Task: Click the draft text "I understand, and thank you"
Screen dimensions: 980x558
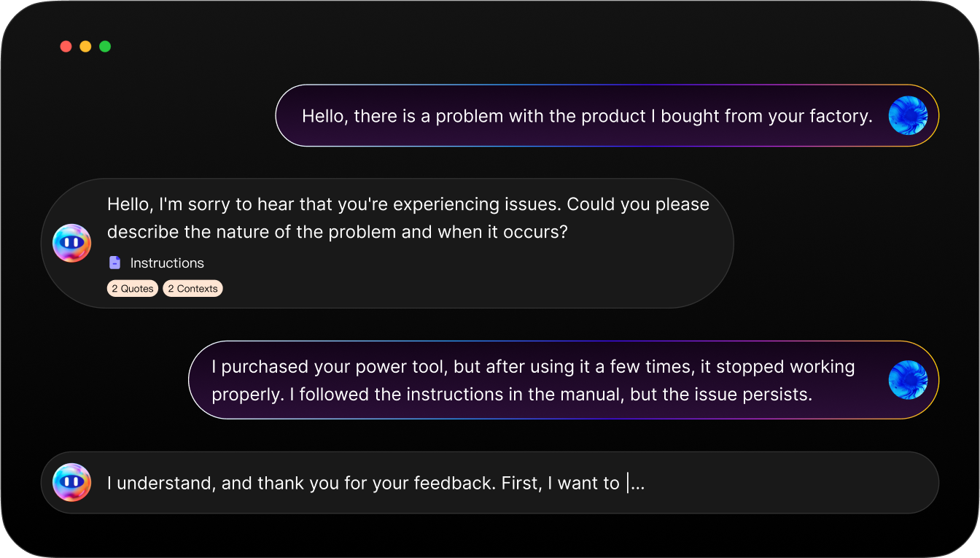Action: (x=362, y=483)
